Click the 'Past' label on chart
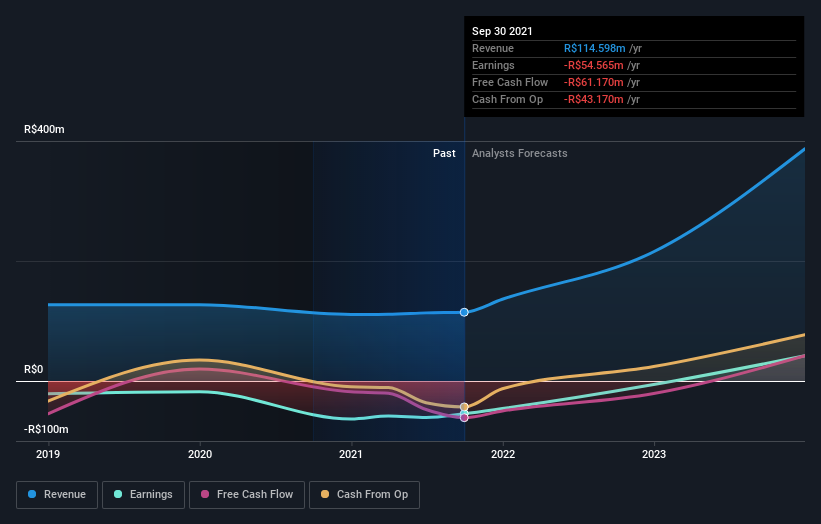 coord(444,153)
